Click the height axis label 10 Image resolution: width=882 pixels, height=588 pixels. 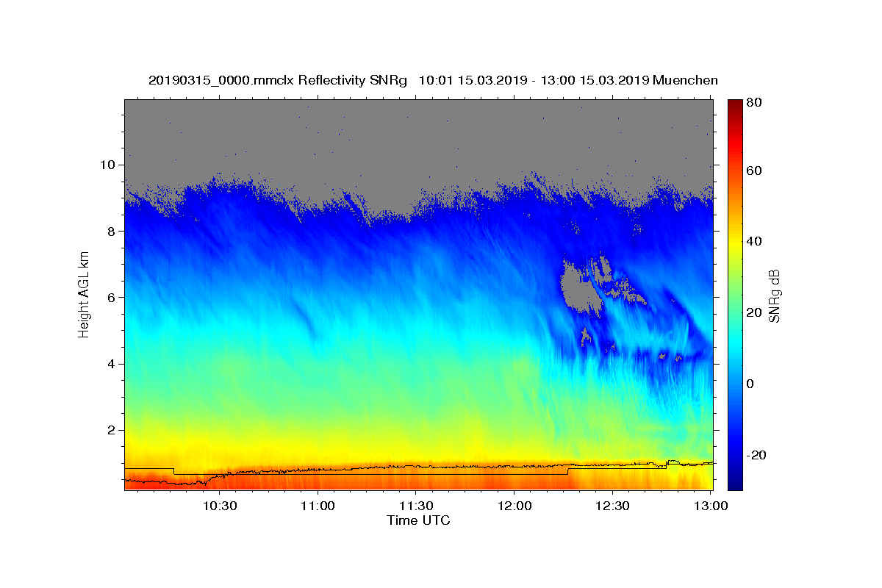[109, 165]
